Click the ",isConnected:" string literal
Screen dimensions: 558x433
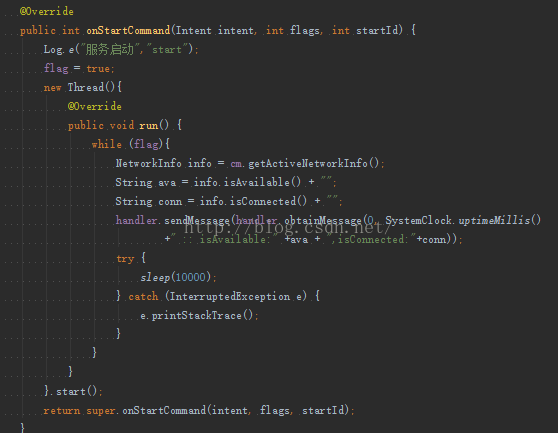pos(373,239)
